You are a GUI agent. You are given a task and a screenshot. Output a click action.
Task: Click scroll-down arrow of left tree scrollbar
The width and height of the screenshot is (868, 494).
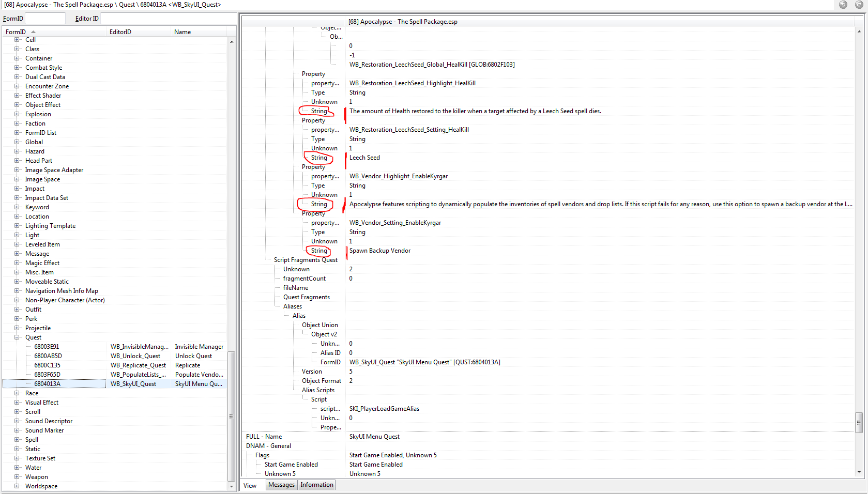pos(232,486)
